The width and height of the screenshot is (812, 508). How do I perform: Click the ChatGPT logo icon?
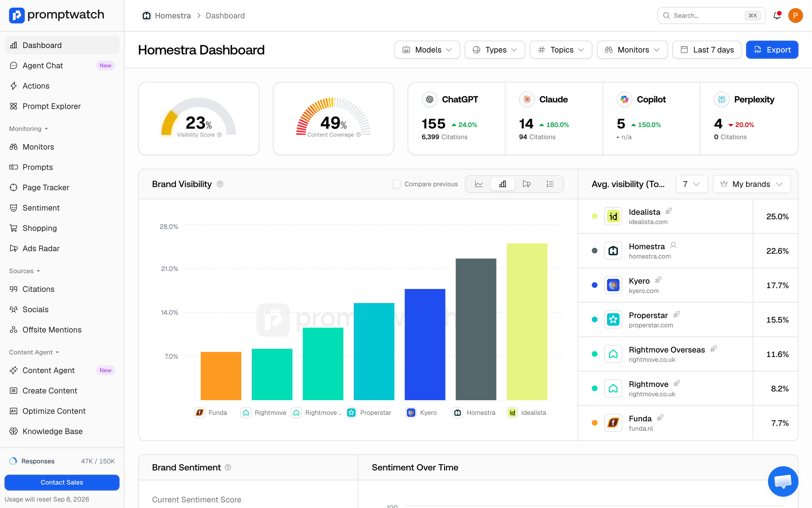point(429,99)
